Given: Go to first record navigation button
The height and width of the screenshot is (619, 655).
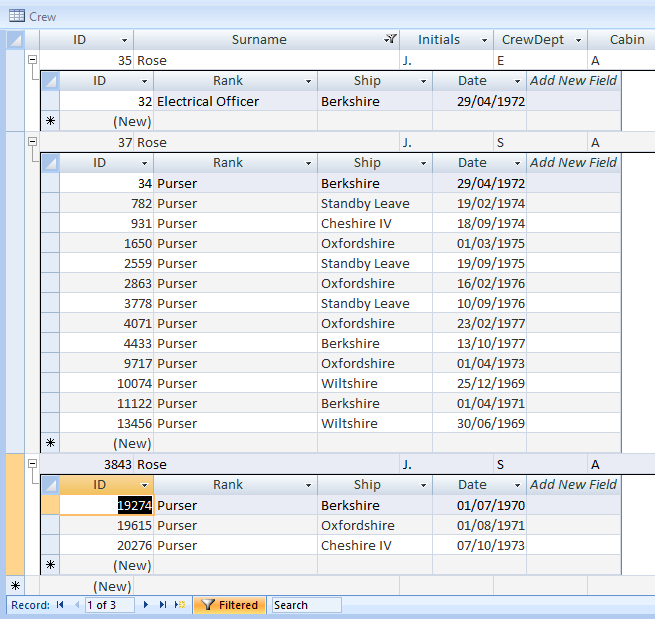Looking at the screenshot, I should coord(60,605).
